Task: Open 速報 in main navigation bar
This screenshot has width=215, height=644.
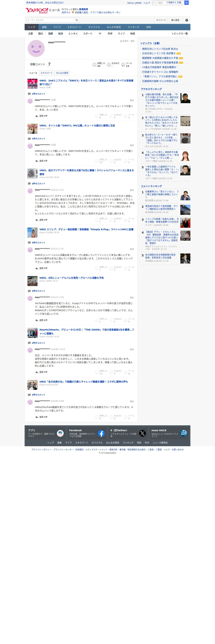Action: pos(44,27)
